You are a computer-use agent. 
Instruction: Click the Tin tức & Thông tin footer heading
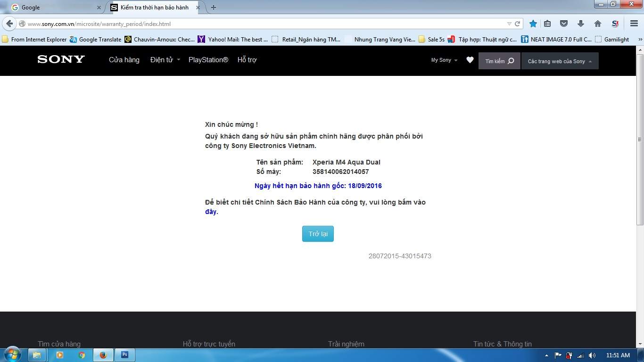[x=503, y=344]
